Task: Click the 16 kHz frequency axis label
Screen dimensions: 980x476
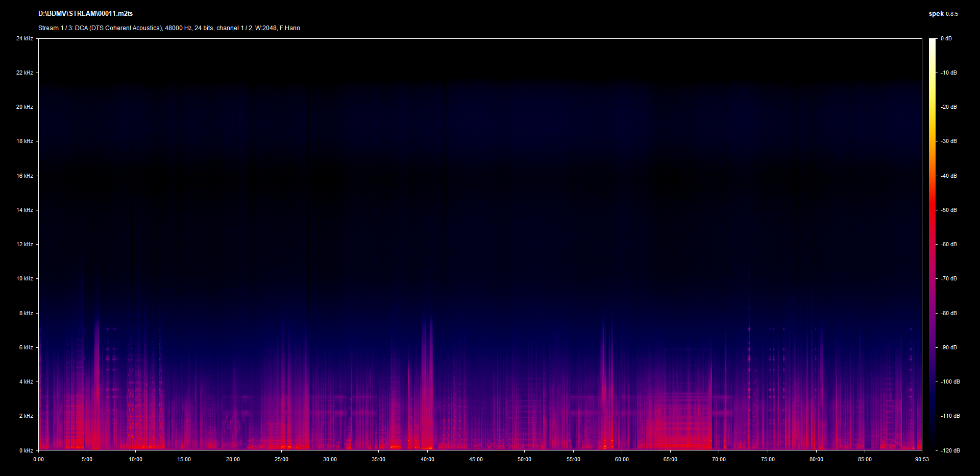Action: point(24,176)
